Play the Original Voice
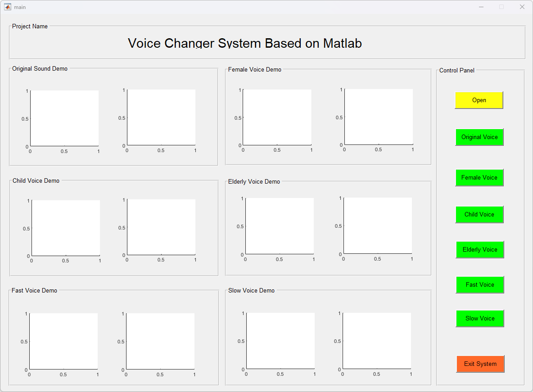 pos(479,137)
